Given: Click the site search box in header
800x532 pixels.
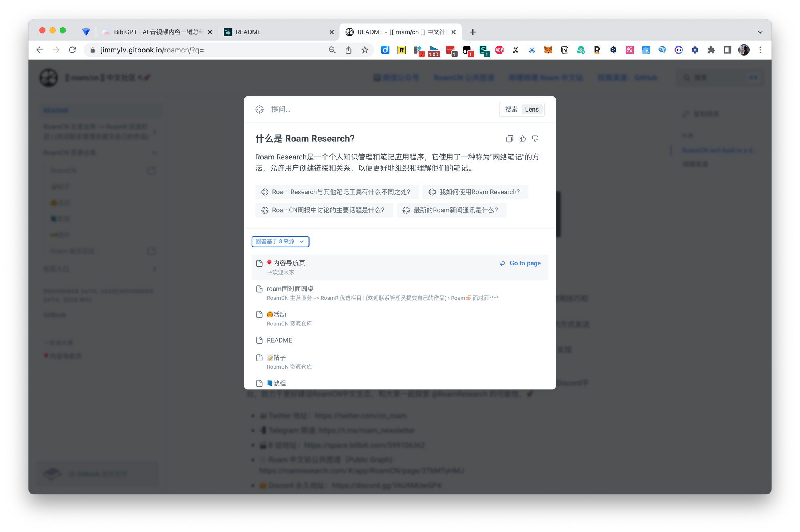Looking at the screenshot, I should [x=720, y=78].
